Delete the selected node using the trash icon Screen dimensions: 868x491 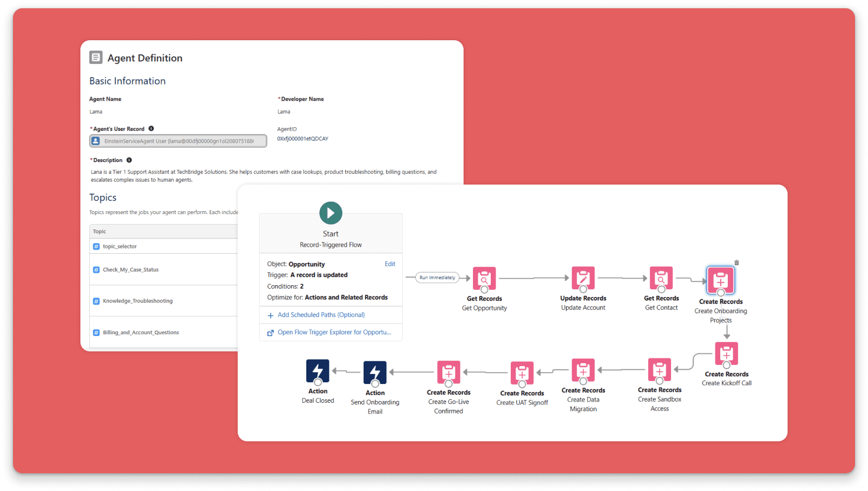click(x=736, y=262)
